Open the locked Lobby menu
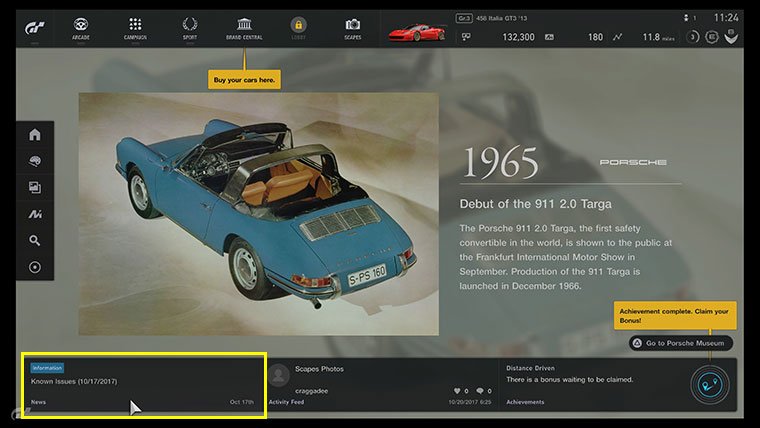This screenshot has height=428, width=760. (298, 27)
